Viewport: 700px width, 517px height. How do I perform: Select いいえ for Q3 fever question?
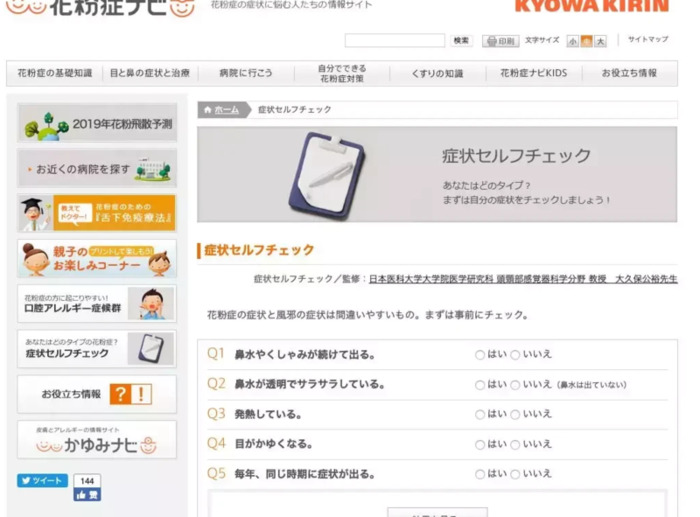click(x=515, y=415)
